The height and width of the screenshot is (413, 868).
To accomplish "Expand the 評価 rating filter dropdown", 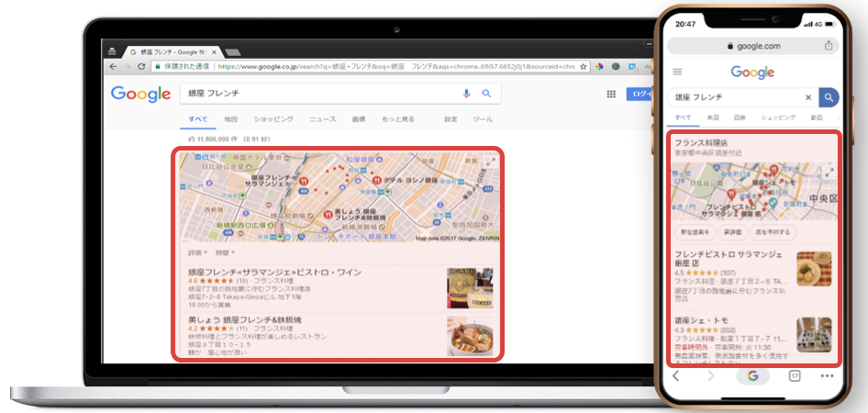I will point(196,252).
